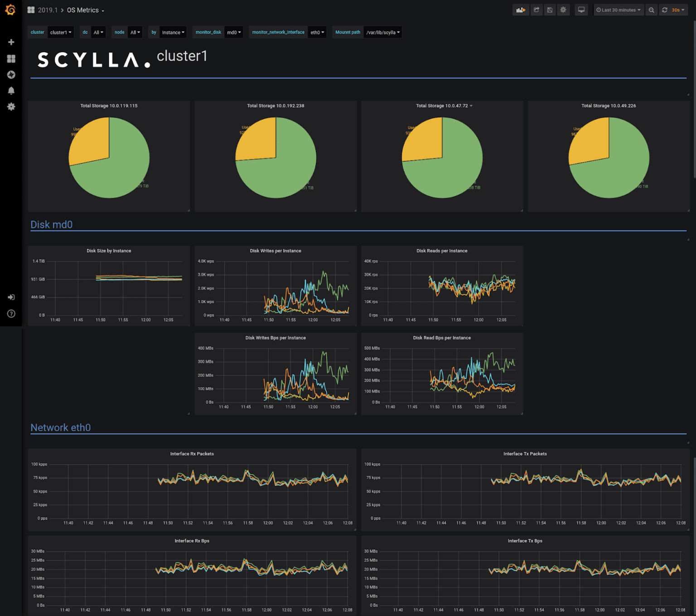Open the Explore compass icon
This screenshot has height=616, width=696.
(x=11, y=75)
